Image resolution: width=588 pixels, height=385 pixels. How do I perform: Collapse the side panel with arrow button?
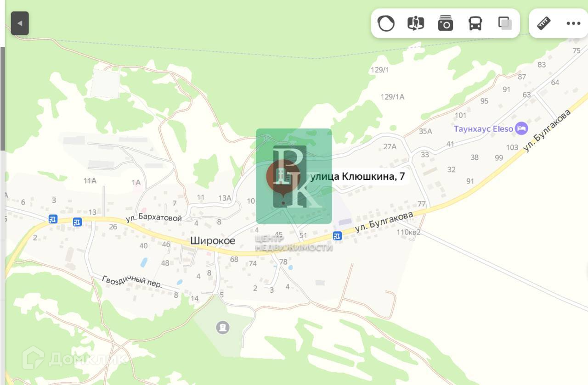[x=20, y=23]
